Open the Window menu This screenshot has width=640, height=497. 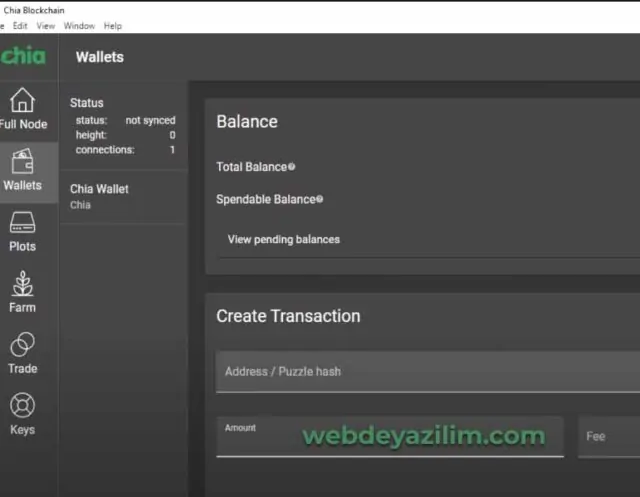(79, 26)
